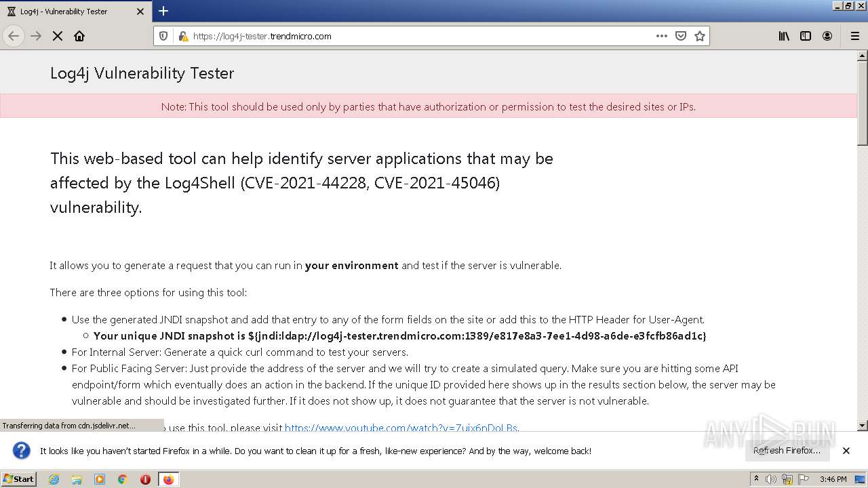Bookmark this page with star
The width and height of the screenshot is (868, 488).
[x=700, y=36]
